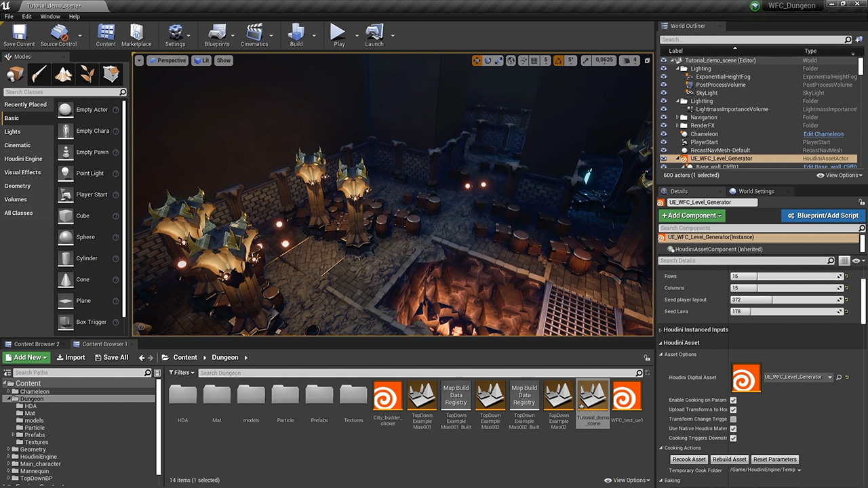Open the File menu
This screenshot has height=488, width=868.
(x=9, y=16)
